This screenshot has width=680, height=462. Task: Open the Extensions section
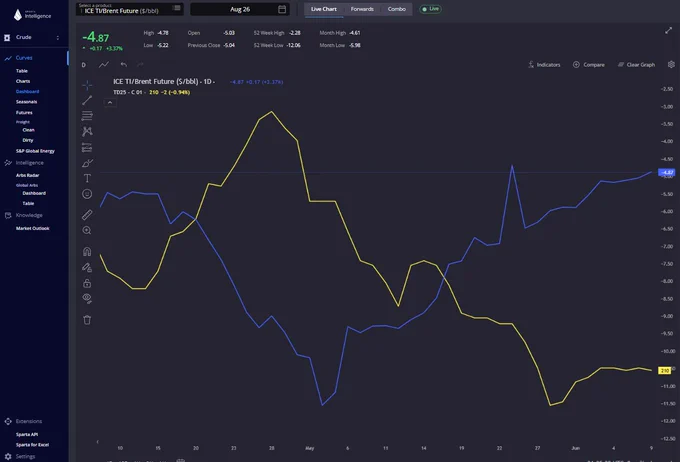(x=29, y=421)
